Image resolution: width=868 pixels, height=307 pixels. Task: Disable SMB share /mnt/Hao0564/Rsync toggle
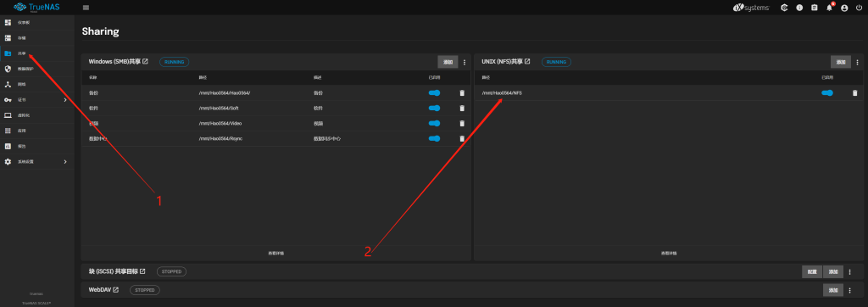tap(435, 138)
